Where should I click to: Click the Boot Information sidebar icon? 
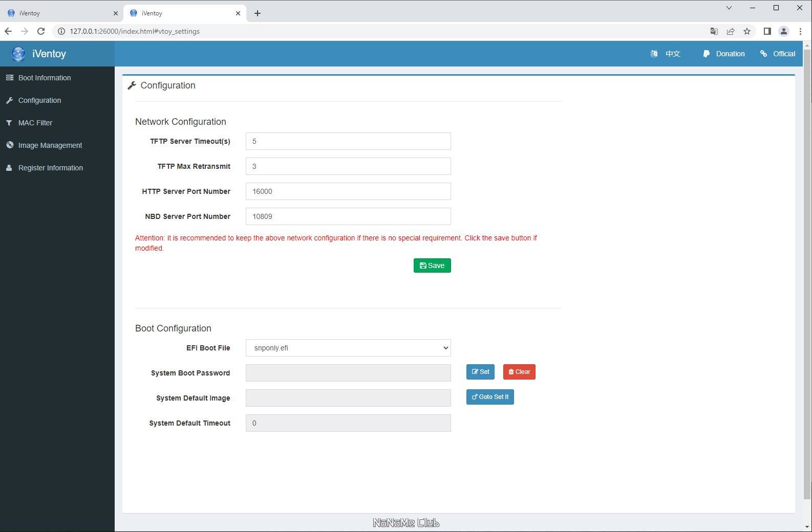click(9, 78)
